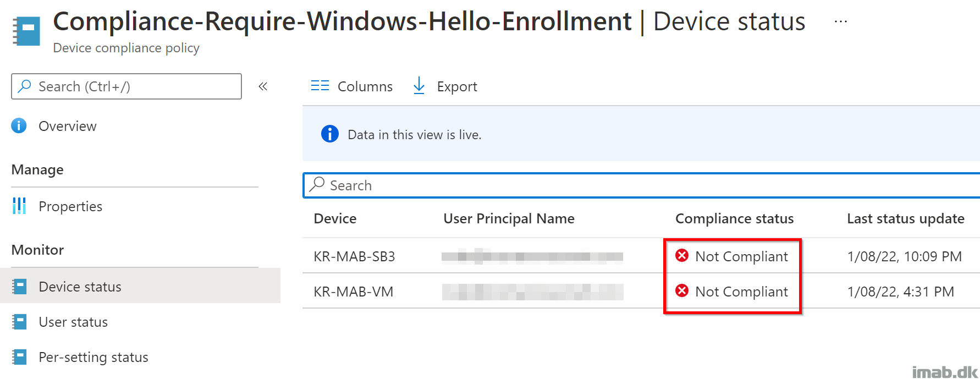Sort by Compliance status column header
Viewport: 980px width, 379px height.
[734, 218]
